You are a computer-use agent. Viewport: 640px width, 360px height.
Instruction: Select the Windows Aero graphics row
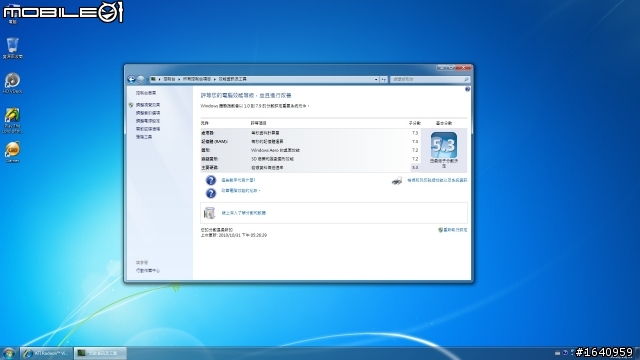pyautogui.click(x=310, y=150)
